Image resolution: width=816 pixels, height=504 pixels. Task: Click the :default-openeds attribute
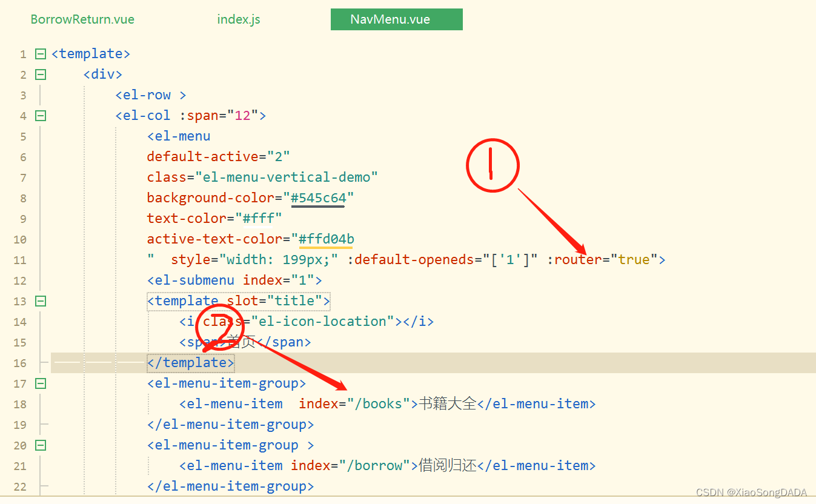pyautogui.click(x=411, y=260)
